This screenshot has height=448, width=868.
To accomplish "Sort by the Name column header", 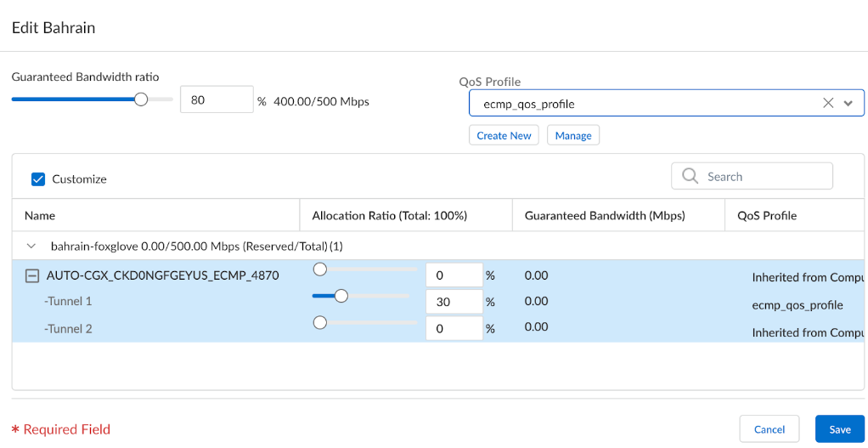I will [40, 216].
